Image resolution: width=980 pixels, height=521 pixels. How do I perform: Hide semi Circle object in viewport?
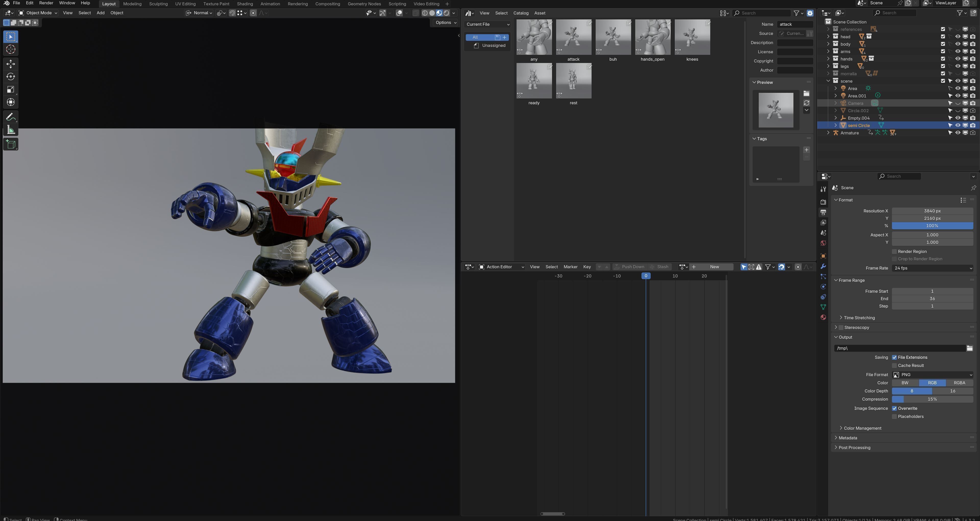click(958, 125)
